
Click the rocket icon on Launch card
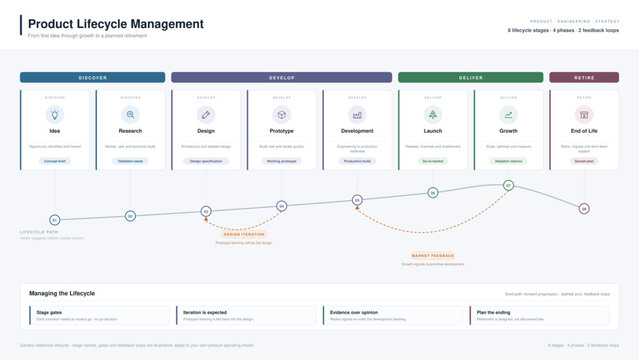(x=433, y=115)
